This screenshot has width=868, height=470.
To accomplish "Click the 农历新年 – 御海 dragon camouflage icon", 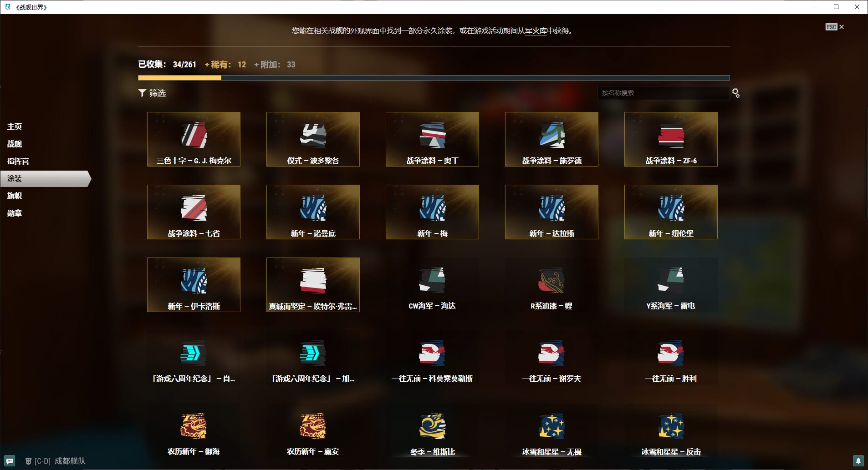I will click(194, 426).
